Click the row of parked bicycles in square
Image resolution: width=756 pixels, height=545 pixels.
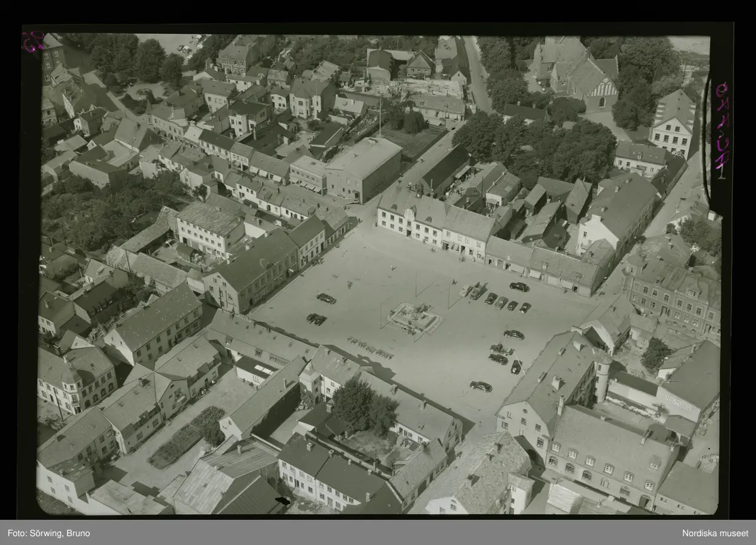(369, 347)
